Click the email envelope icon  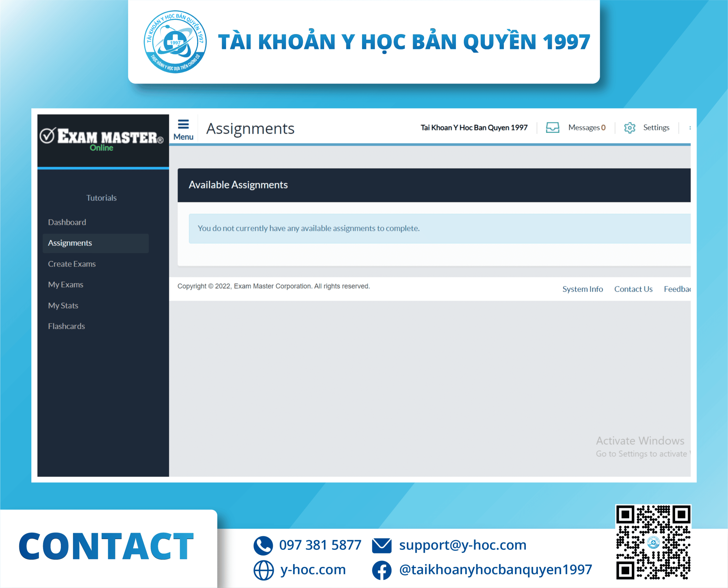point(382,545)
